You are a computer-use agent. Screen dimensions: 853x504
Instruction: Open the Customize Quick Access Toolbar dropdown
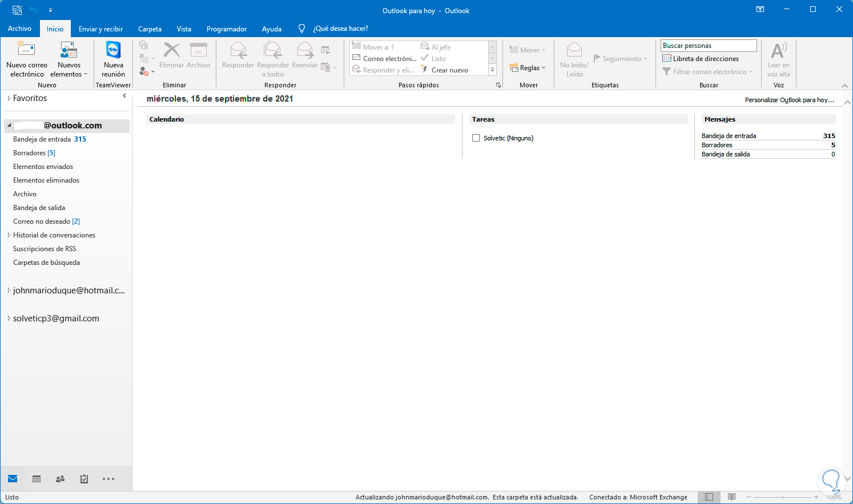pyautogui.click(x=50, y=10)
